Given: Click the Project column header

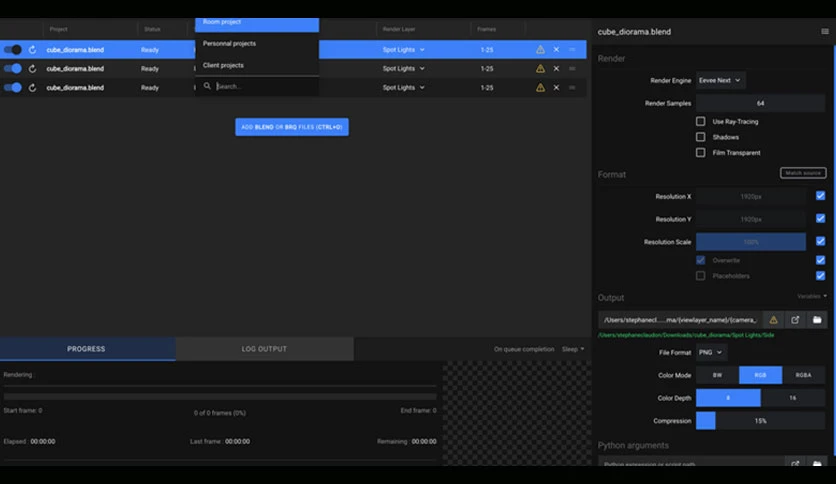Looking at the screenshot, I should pos(59,29).
